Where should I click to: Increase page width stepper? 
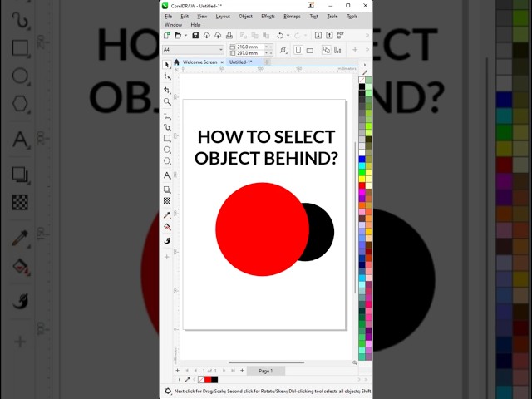click(266, 47)
